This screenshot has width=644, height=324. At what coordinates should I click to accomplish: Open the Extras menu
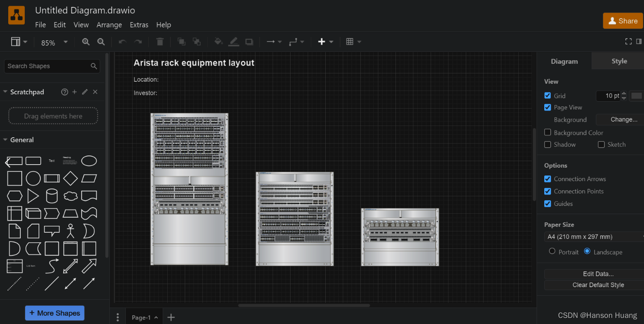click(139, 25)
